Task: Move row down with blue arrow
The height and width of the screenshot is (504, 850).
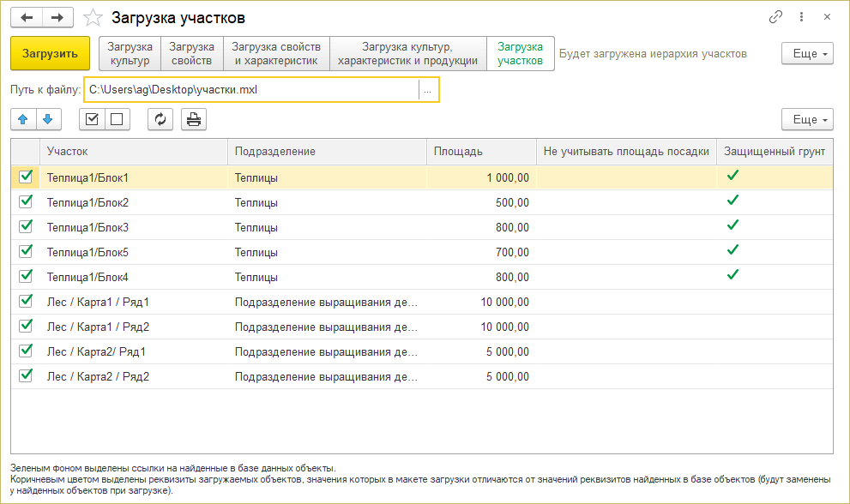Action: tap(49, 120)
